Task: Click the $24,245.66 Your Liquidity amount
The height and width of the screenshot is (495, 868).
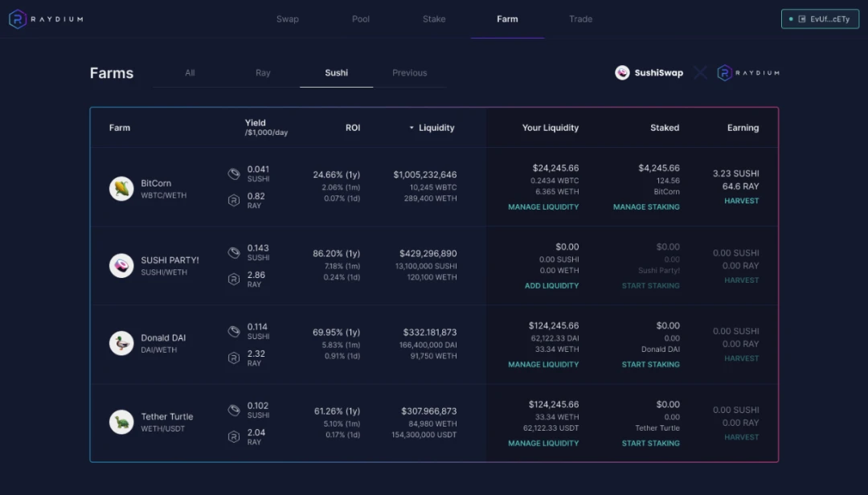Action: [x=556, y=168]
